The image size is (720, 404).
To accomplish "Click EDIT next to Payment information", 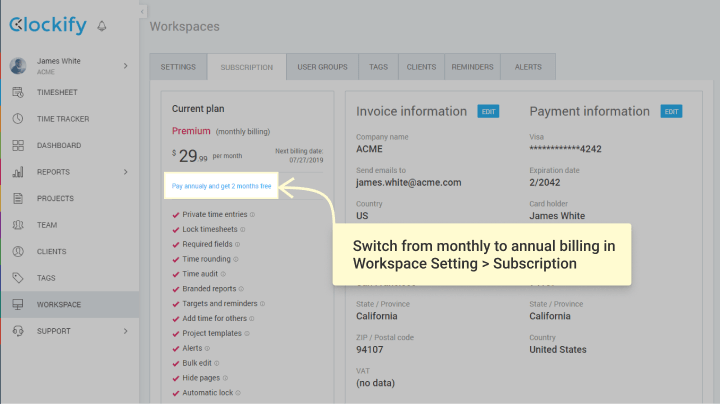I will point(671,112).
